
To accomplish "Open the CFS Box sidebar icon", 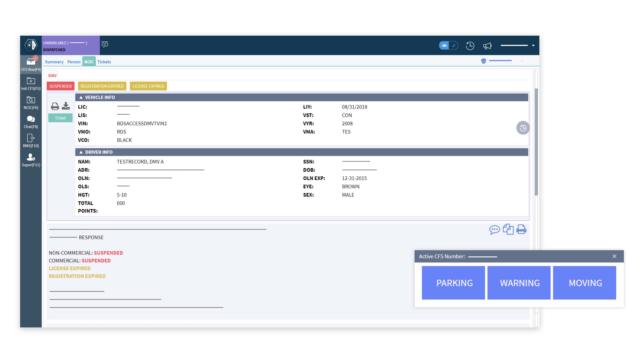I will click(x=31, y=62).
